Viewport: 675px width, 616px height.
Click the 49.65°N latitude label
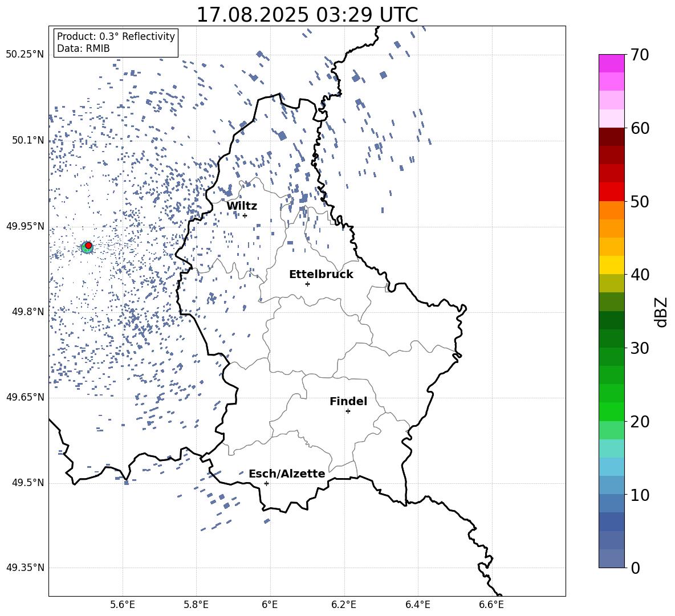pos(25,397)
